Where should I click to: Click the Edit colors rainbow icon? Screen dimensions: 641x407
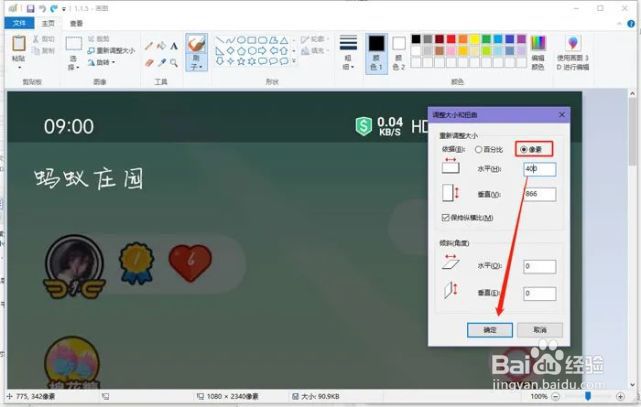click(x=538, y=43)
